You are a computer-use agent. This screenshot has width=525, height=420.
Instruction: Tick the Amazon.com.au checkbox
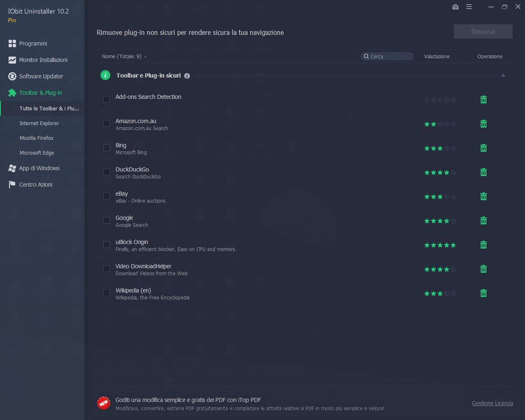[x=107, y=123]
